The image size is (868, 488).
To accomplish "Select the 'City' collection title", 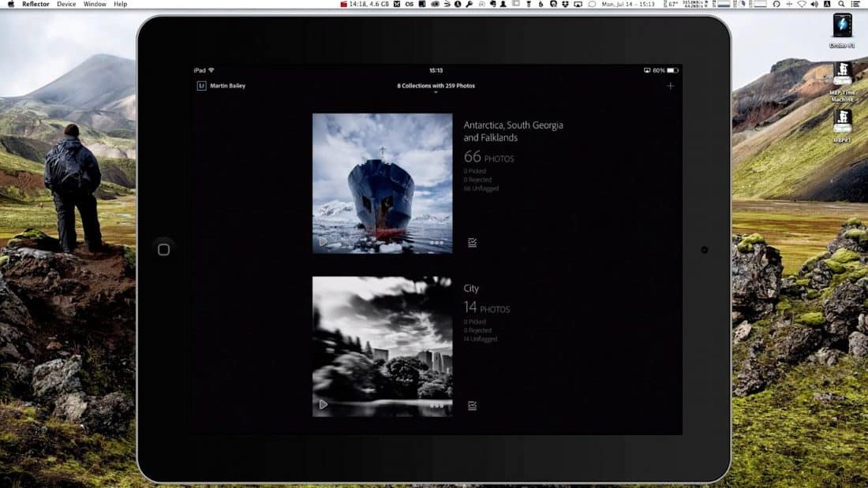I will pyautogui.click(x=471, y=289).
